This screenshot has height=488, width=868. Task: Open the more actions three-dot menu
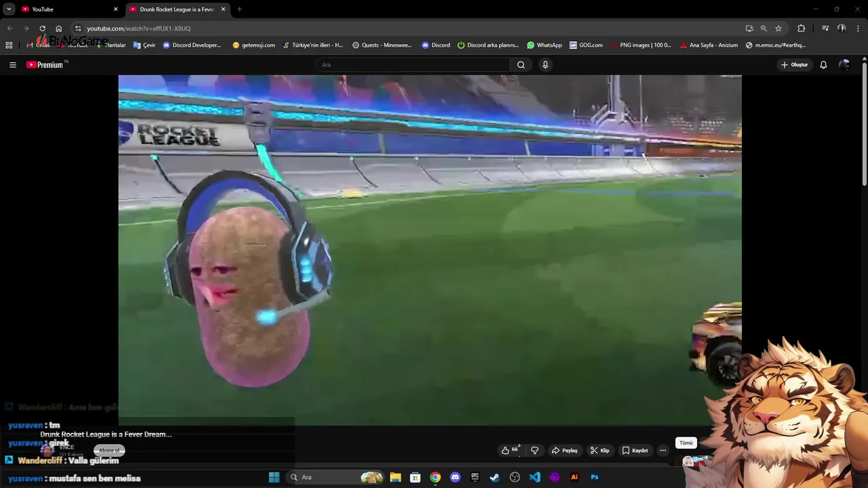coord(663,450)
